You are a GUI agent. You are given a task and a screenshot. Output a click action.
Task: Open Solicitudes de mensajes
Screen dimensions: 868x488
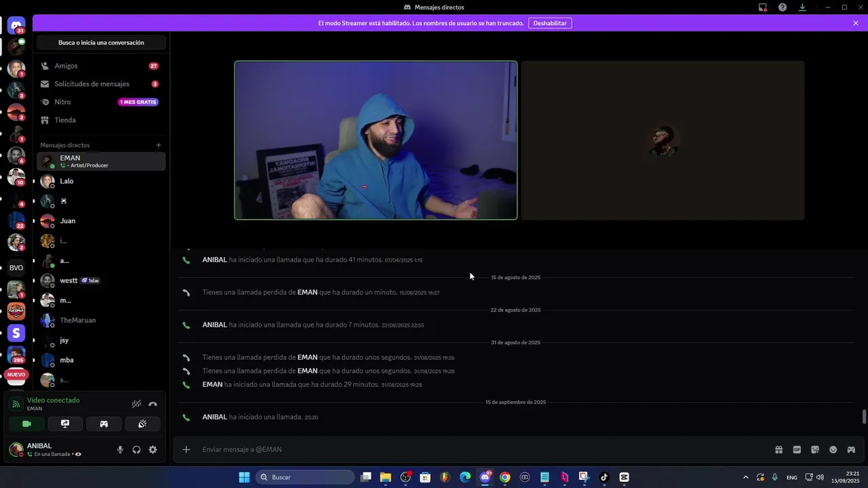[101, 84]
